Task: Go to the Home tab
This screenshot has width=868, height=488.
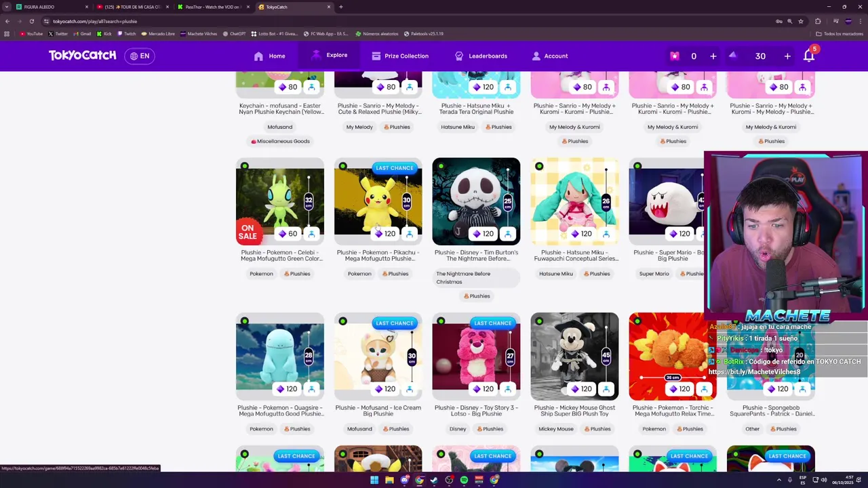Action: coord(270,56)
